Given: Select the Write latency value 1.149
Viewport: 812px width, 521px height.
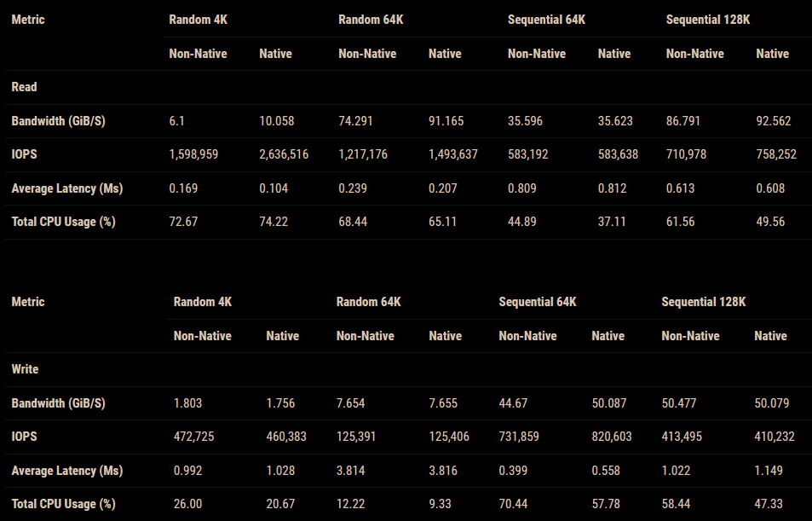Looking at the screenshot, I should pos(770,471).
